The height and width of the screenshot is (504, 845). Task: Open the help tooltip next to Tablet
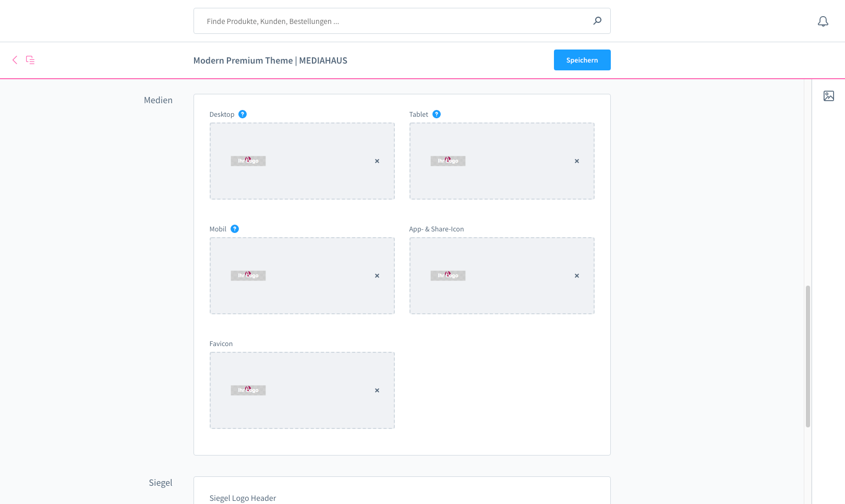click(x=437, y=114)
